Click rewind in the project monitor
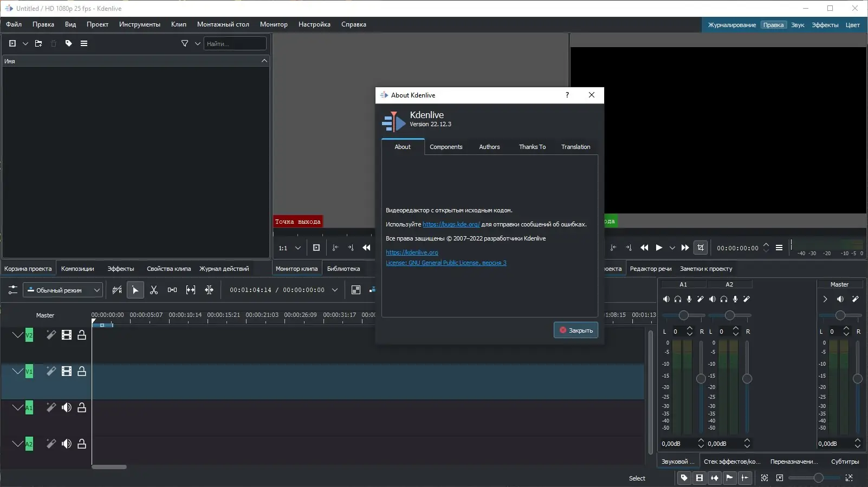The height and width of the screenshot is (487, 868). [x=644, y=248]
